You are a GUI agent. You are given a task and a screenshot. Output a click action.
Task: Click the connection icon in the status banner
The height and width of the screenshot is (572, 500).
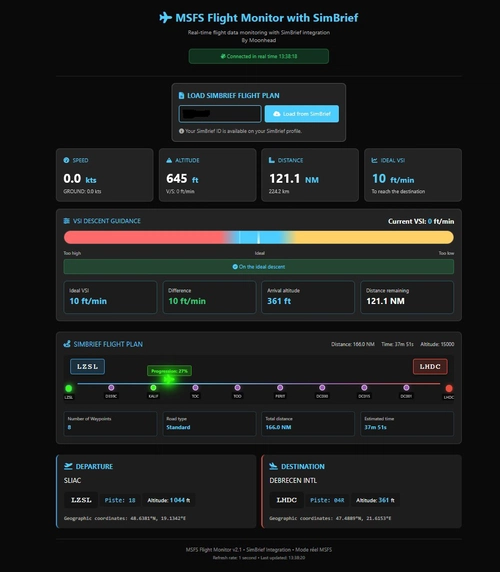223,56
